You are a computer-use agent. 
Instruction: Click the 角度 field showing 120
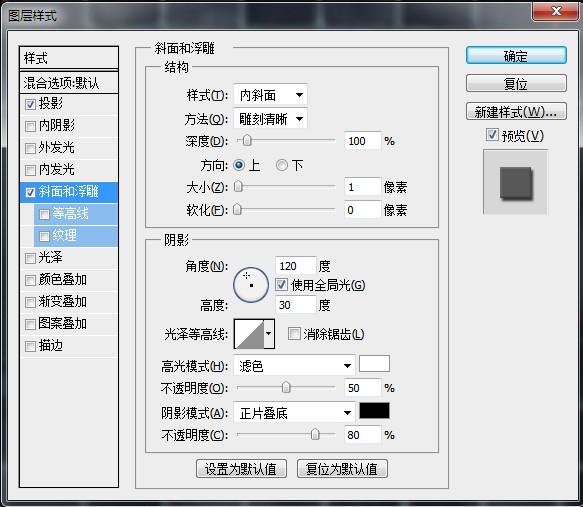click(x=296, y=266)
